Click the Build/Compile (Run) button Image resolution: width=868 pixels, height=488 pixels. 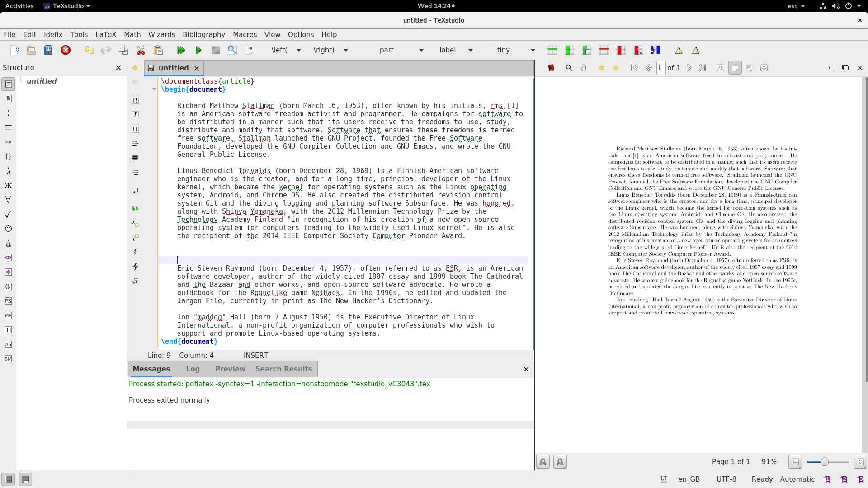point(199,50)
